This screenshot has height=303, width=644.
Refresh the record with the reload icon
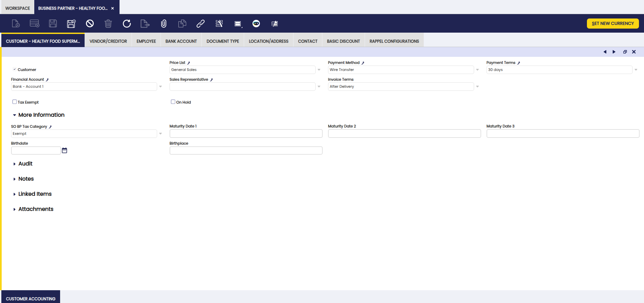coord(127,24)
